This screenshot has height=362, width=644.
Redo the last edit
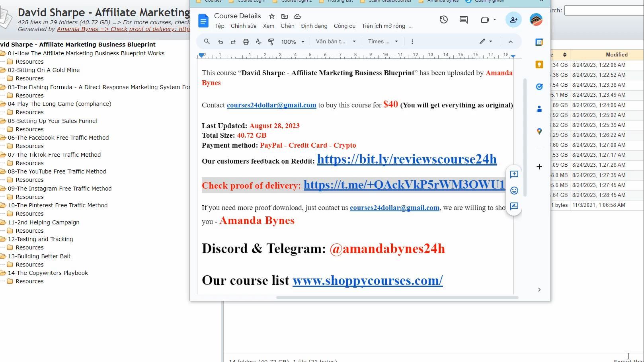pyautogui.click(x=233, y=41)
